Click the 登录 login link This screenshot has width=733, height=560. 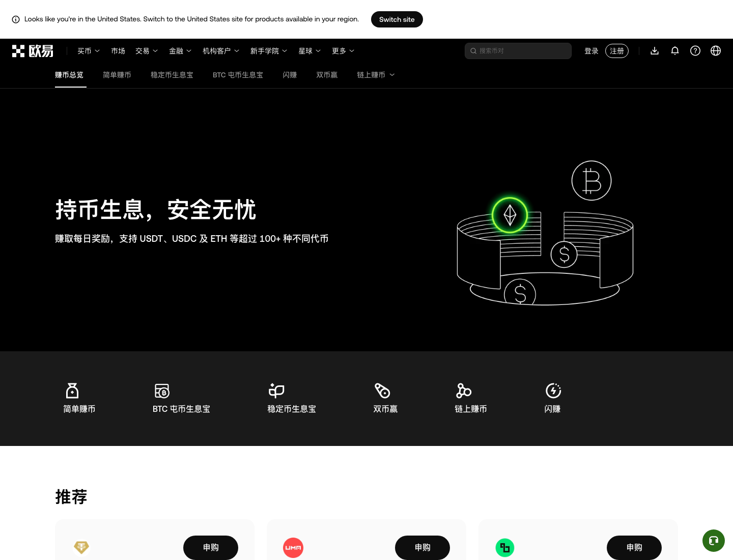[x=591, y=51]
